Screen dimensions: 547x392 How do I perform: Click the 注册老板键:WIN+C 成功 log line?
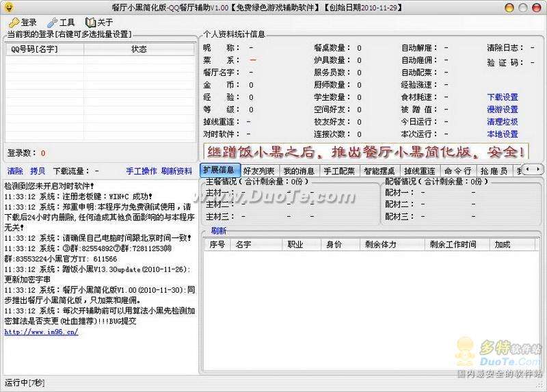coord(79,196)
